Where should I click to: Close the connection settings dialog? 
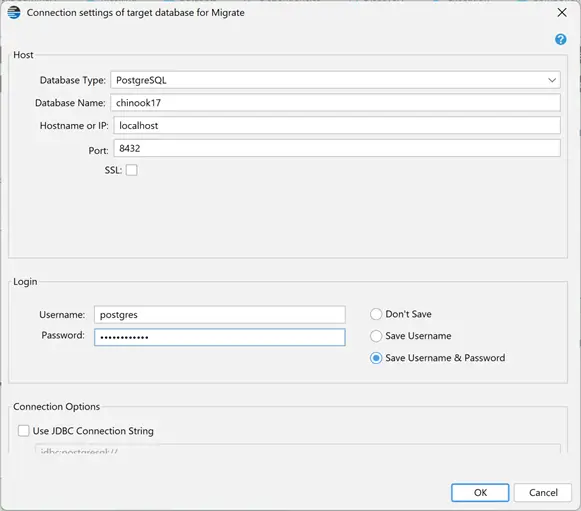click(562, 13)
